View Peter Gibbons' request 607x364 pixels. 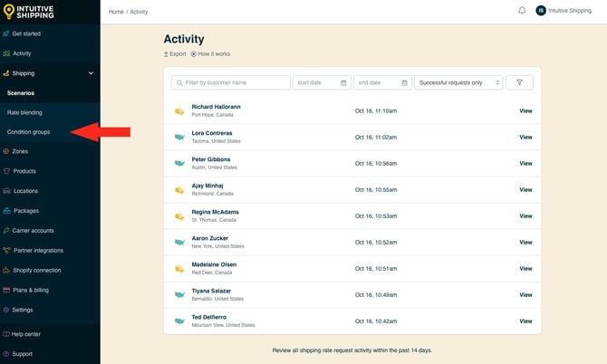coord(525,164)
